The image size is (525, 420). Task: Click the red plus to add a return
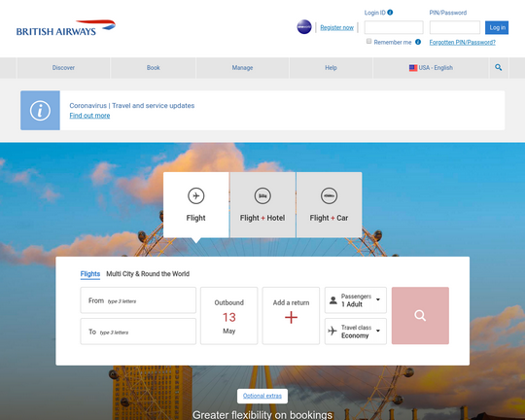pyautogui.click(x=291, y=317)
